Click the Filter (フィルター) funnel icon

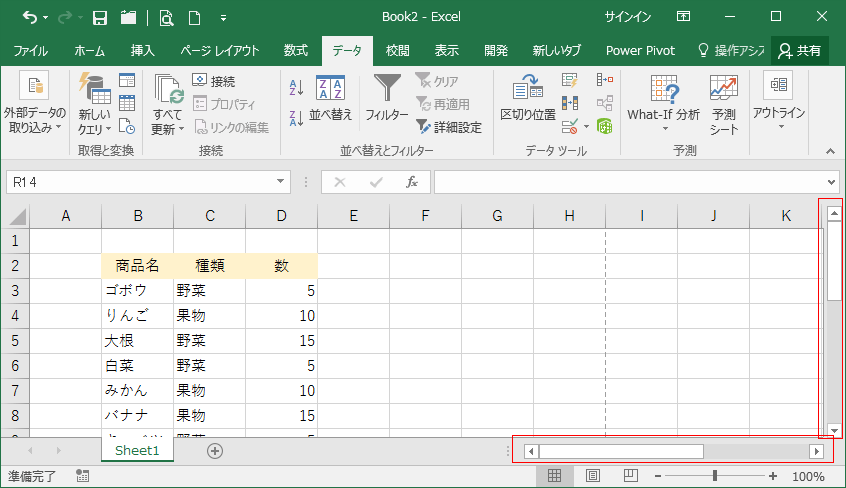[x=386, y=100]
